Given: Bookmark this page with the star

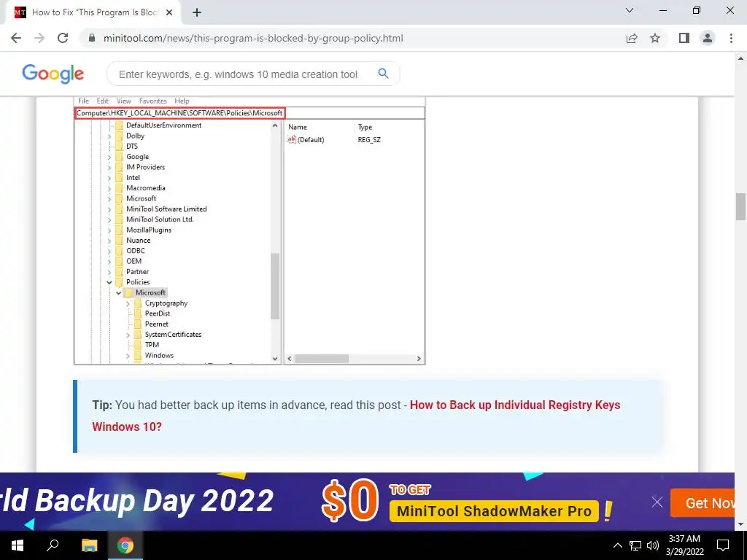Looking at the screenshot, I should [655, 38].
